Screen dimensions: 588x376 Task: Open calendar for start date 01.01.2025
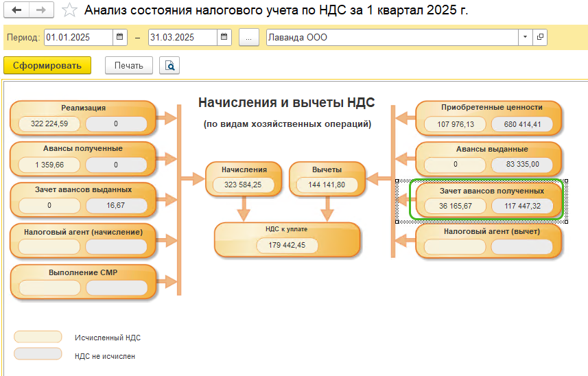[x=120, y=37]
